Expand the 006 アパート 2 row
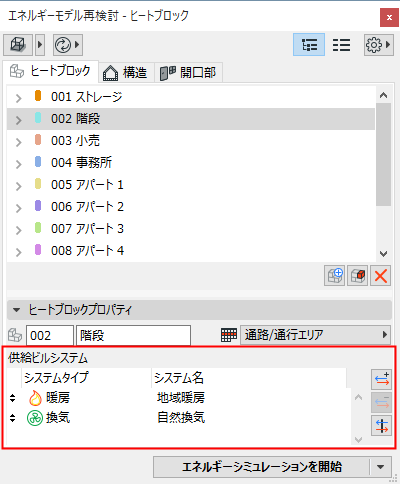This screenshot has height=484, width=400. tap(19, 208)
